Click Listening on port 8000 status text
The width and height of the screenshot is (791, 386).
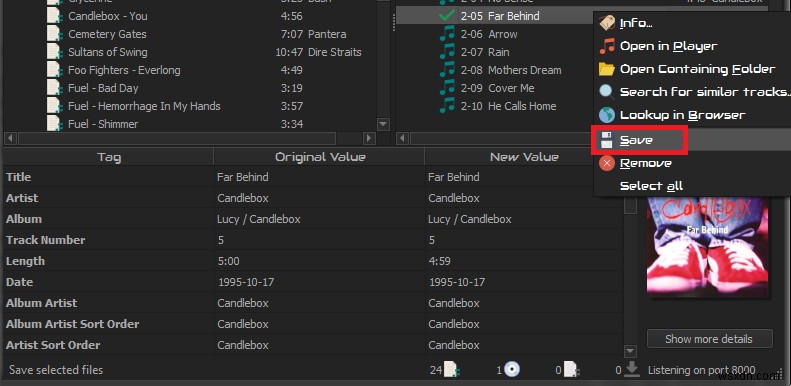[701, 370]
